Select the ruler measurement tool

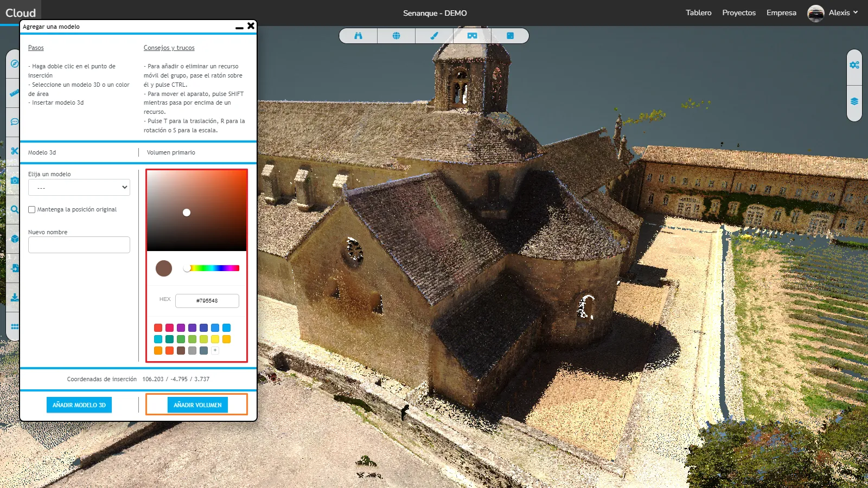(x=15, y=93)
